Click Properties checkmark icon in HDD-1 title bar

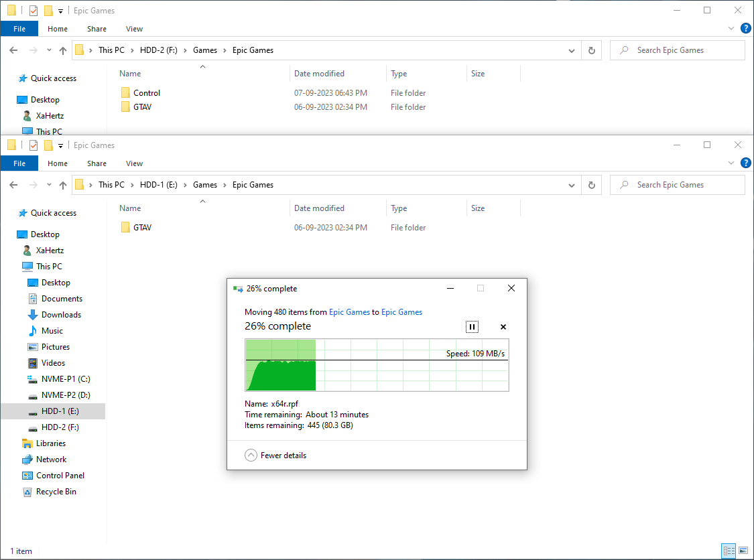(34, 145)
